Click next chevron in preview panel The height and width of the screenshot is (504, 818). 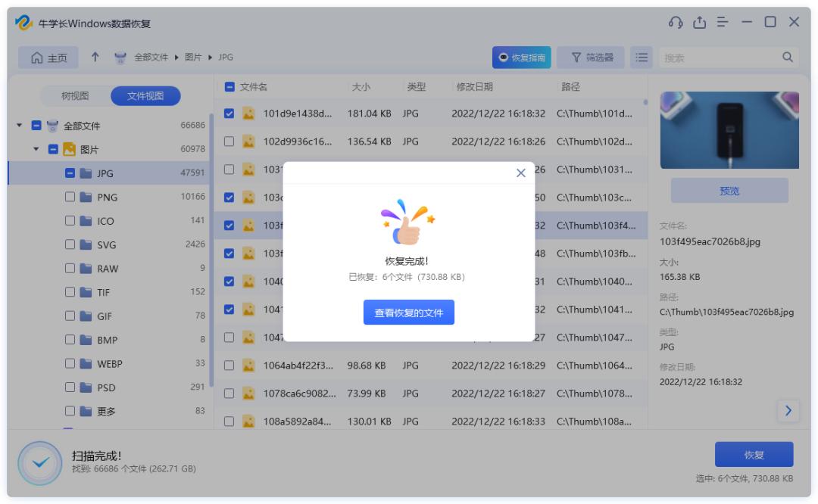[788, 411]
